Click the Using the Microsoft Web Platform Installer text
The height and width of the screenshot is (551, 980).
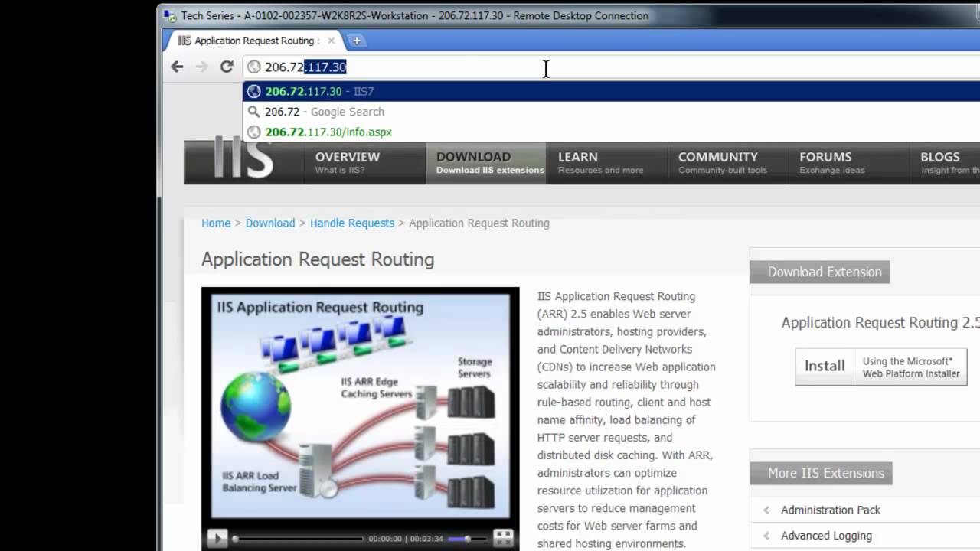[911, 367]
